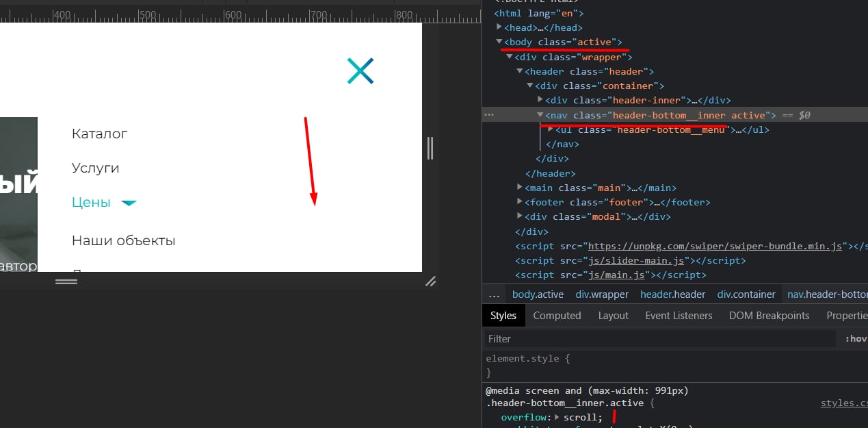Viewport: 868px width, 428px height.
Task: Open the Услуги menu item
Action: click(95, 168)
